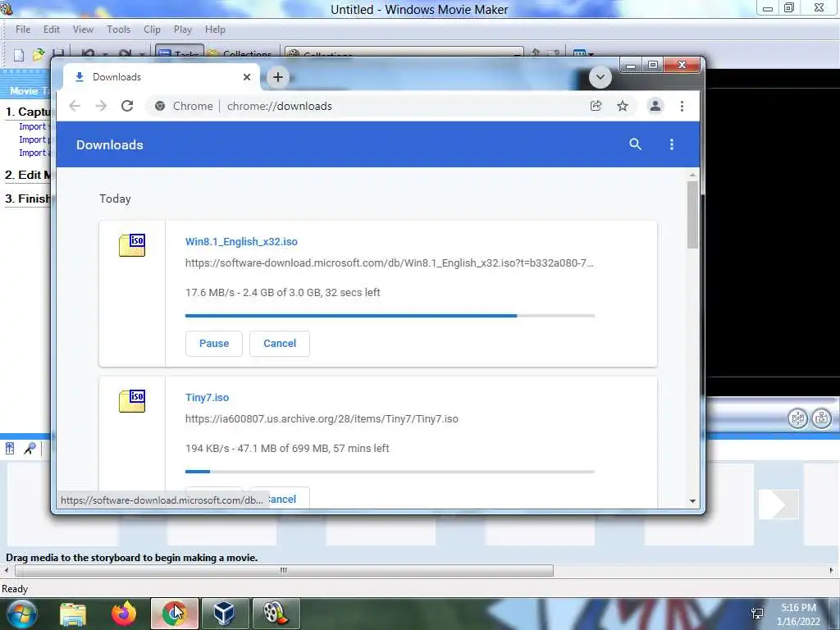Click the Set Audio Levels icon
The width and height of the screenshot is (840, 630).
point(10,449)
